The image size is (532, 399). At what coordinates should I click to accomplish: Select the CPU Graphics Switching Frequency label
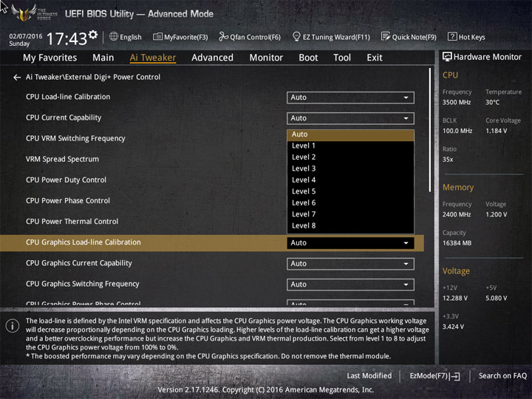(83, 284)
